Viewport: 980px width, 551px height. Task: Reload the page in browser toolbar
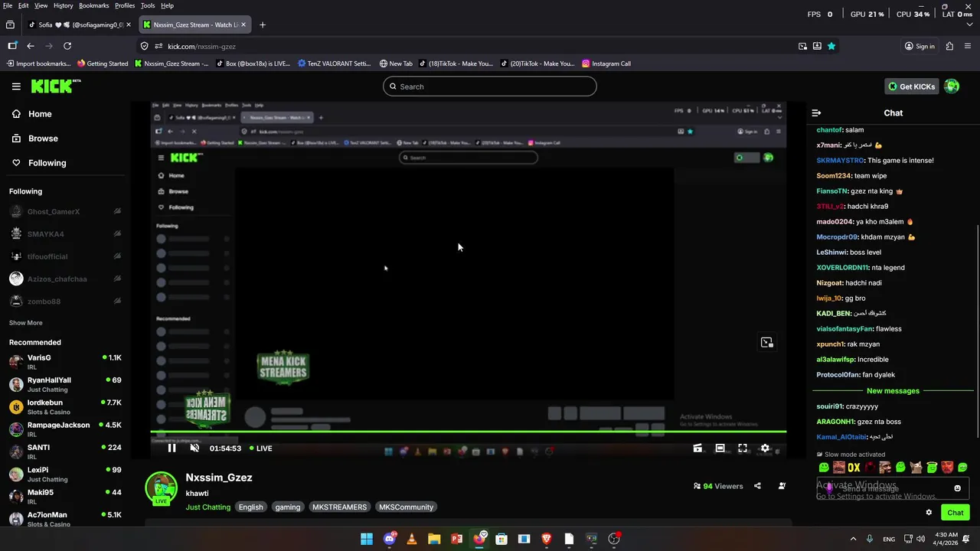[x=67, y=46]
